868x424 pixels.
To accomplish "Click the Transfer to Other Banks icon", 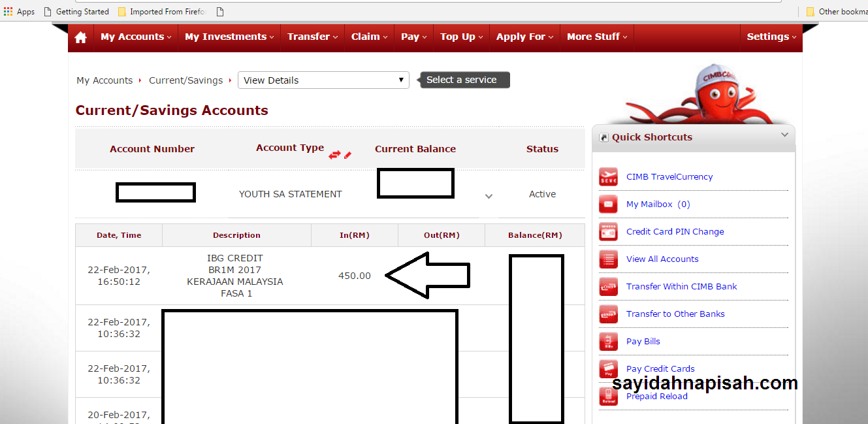I will 608,314.
